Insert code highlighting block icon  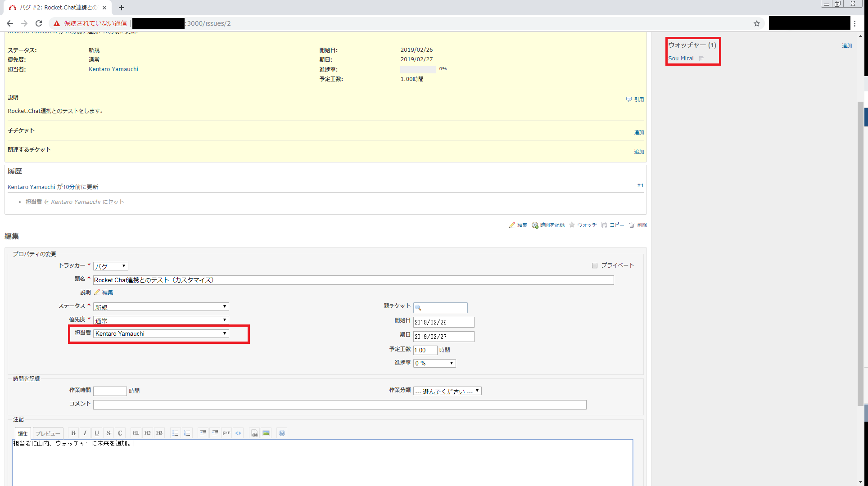(x=238, y=433)
